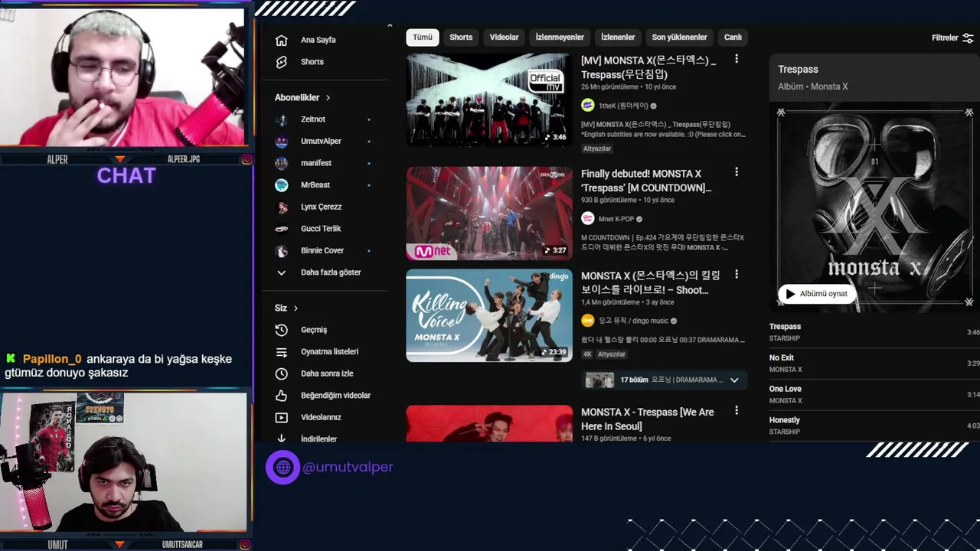Select the Son yüklenenler filter chip
Screen dimensions: 980x551
(679, 37)
